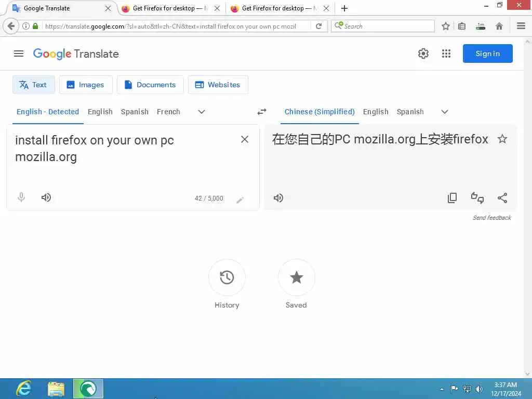Viewport: 532px width, 399px height.
Task: Open translation History
Action: (227, 277)
